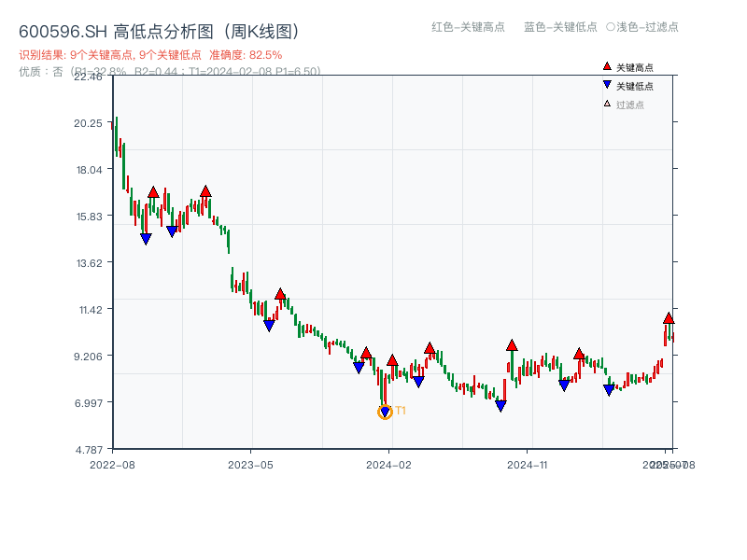Image resolution: width=747 pixels, height=560 pixels.
Task: Click the red 识别结果 summary text
Action: coord(149,55)
